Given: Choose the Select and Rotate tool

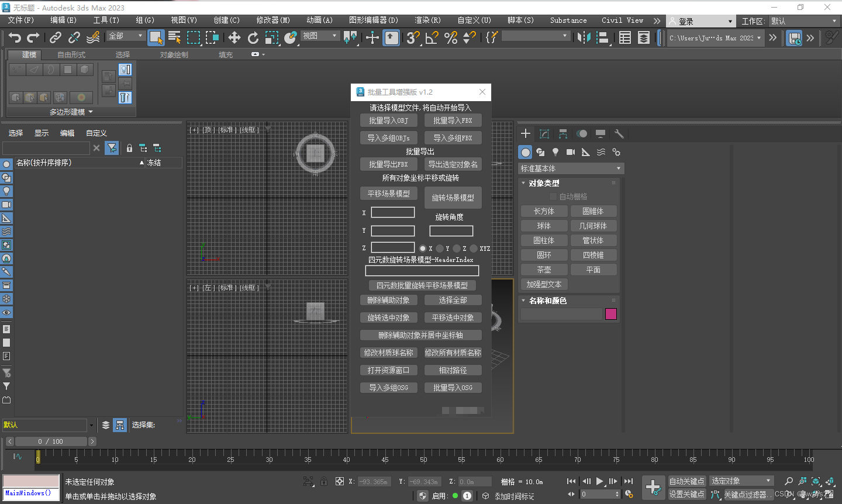Looking at the screenshot, I should point(253,38).
